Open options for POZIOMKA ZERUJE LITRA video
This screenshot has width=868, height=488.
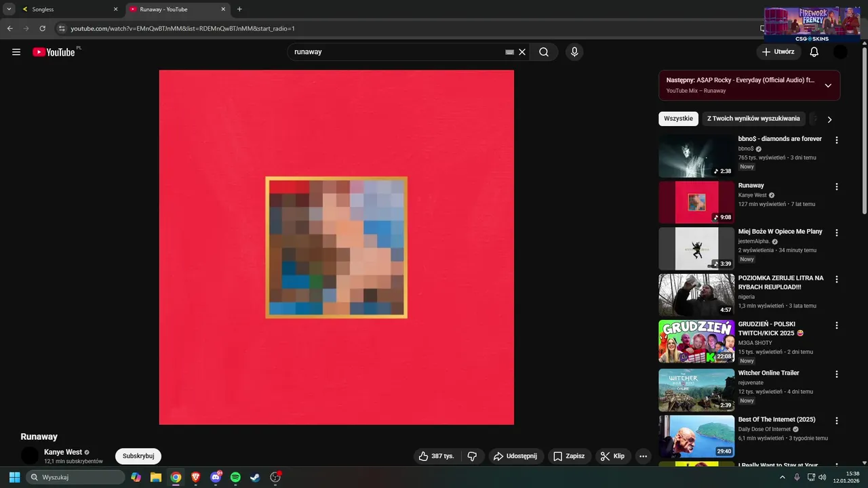(x=836, y=279)
